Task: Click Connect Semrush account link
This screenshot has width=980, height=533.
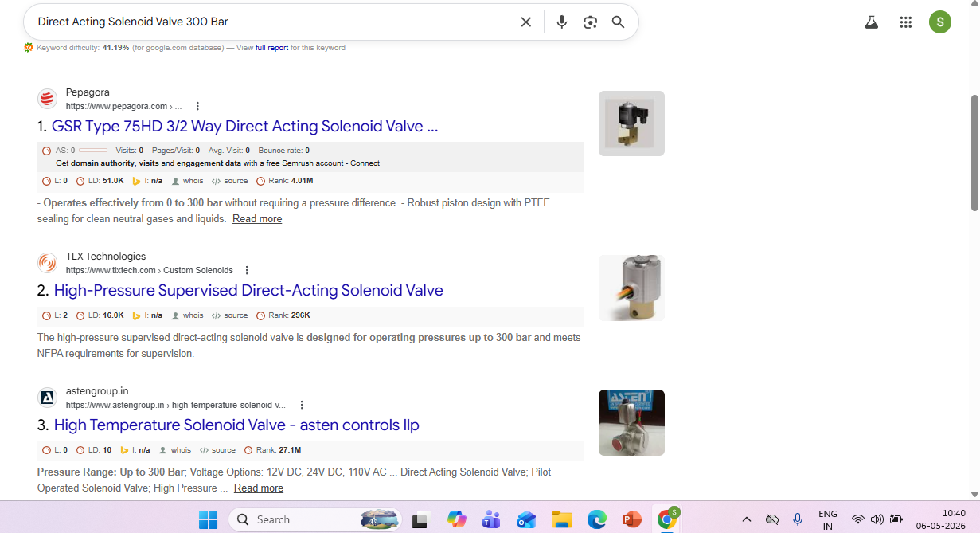Action: pos(365,163)
